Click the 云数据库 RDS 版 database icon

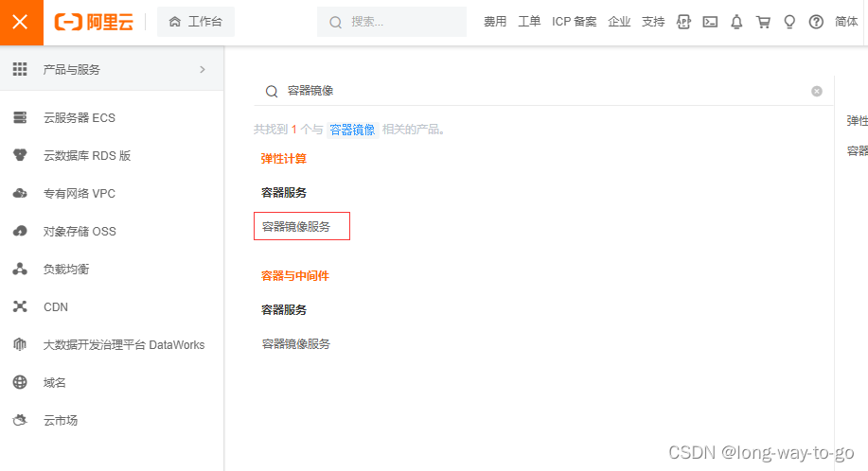[20, 155]
